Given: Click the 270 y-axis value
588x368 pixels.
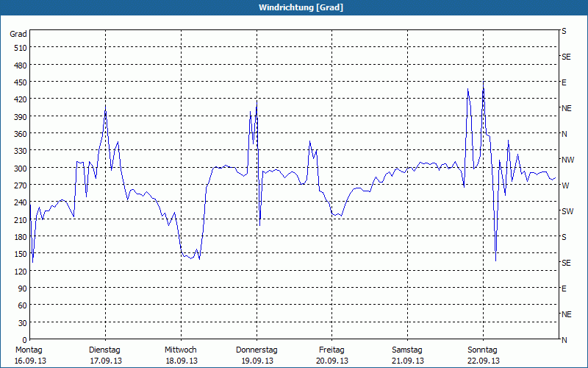Looking at the screenshot, I should pos(21,185).
